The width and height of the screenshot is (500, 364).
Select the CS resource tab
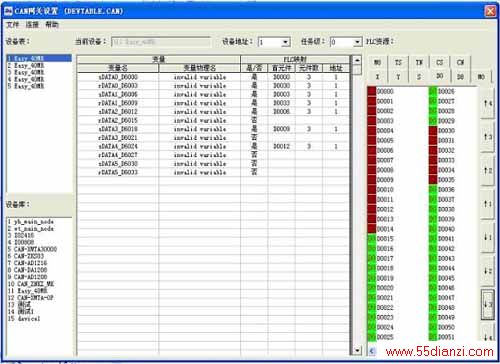click(x=440, y=62)
